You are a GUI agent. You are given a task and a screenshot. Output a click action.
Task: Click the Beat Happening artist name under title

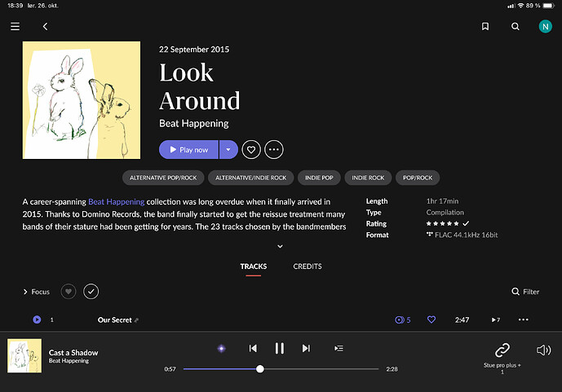pyautogui.click(x=194, y=124)
